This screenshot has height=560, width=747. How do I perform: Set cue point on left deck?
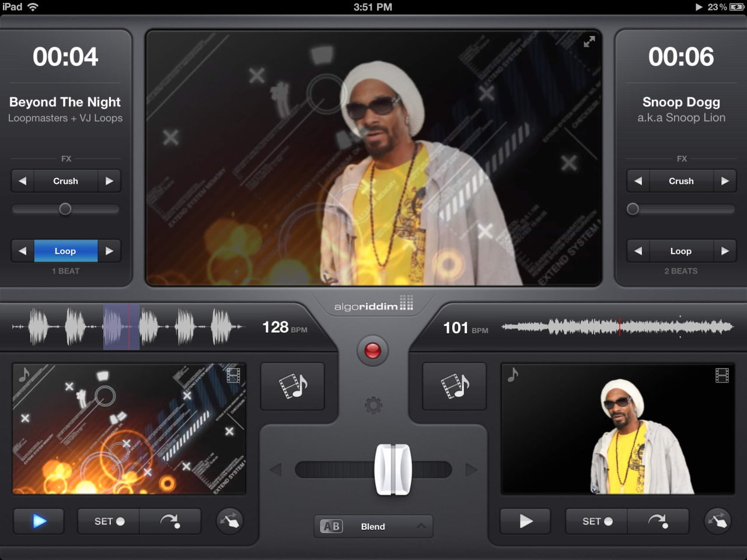coord(109,521)
